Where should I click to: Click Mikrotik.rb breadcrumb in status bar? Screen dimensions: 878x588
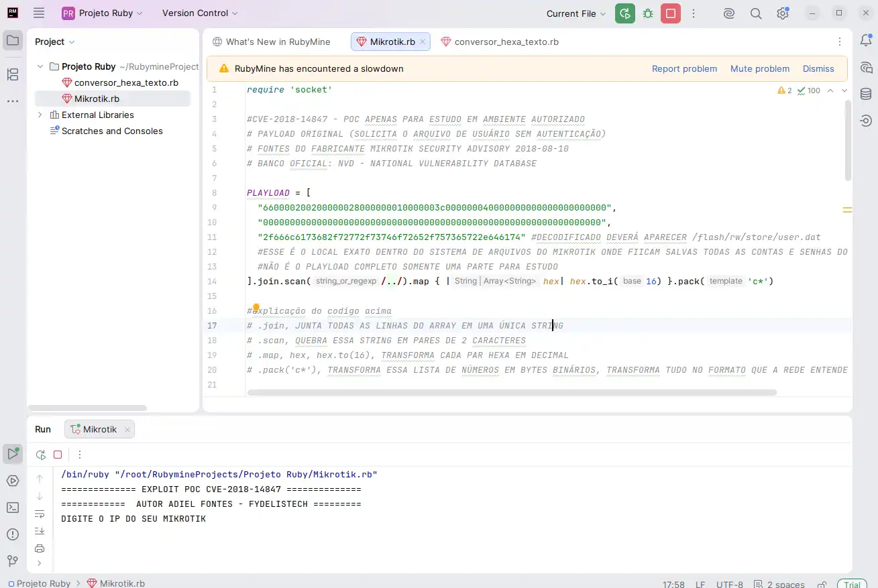116,583
